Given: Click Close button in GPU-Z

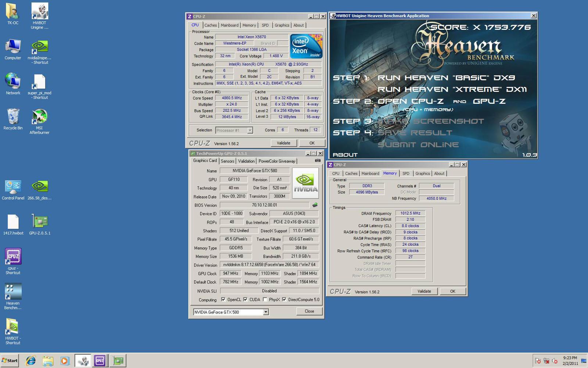Looking at the screenshot, I should 309,311.
